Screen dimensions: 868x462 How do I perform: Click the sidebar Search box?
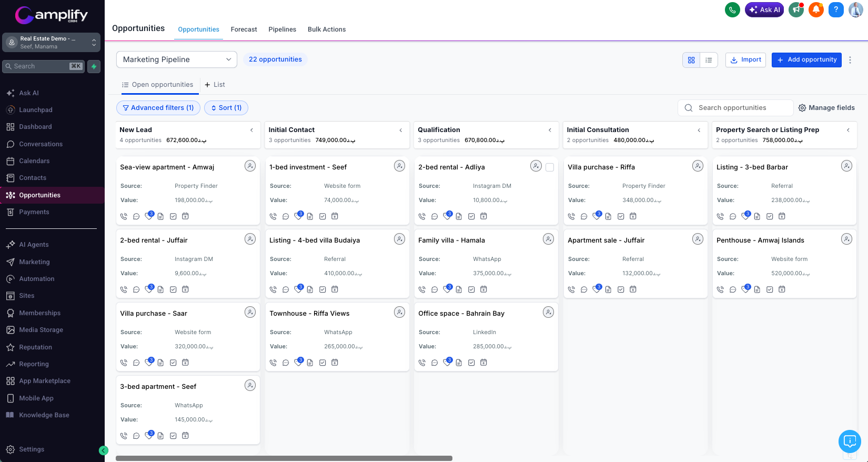tap(43, 66)
